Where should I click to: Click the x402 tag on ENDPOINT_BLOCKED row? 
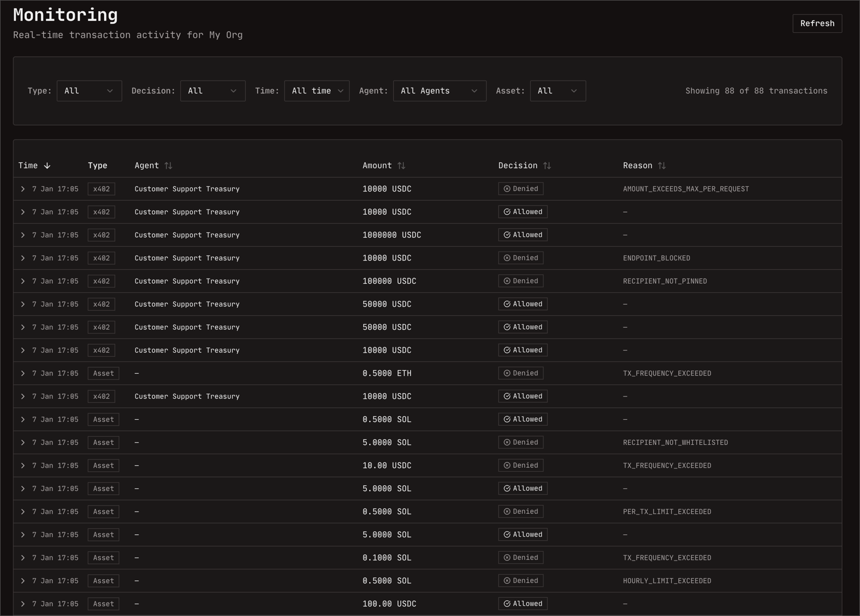[x=101, y=258]
